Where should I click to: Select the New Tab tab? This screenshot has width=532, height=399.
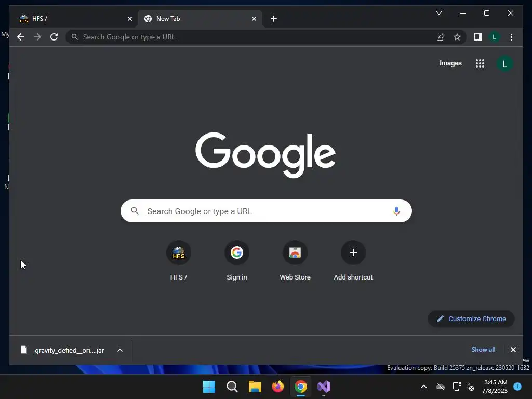tap(199, 19)
